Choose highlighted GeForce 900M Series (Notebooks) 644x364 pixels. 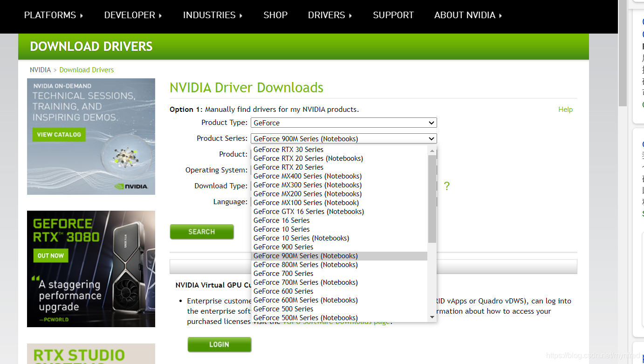[x=339, y=256]
